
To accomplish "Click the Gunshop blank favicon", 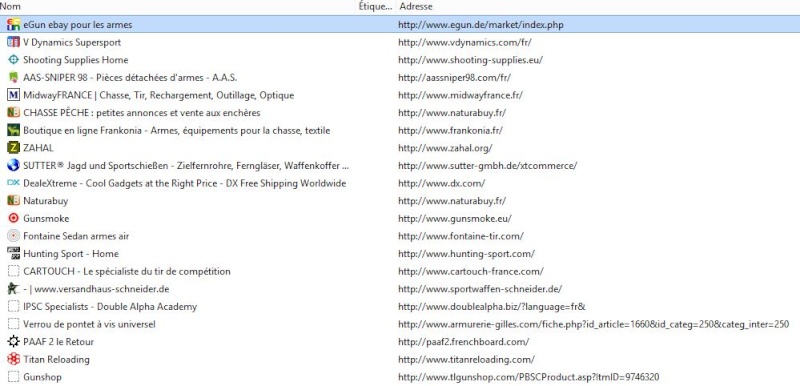I will pos(14,377).
